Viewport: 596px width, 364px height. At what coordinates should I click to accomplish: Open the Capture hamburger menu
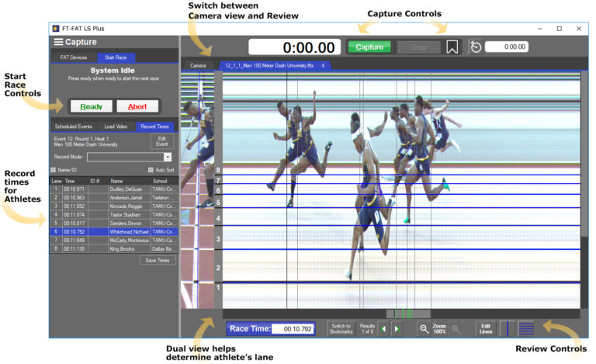coord(58,42)
